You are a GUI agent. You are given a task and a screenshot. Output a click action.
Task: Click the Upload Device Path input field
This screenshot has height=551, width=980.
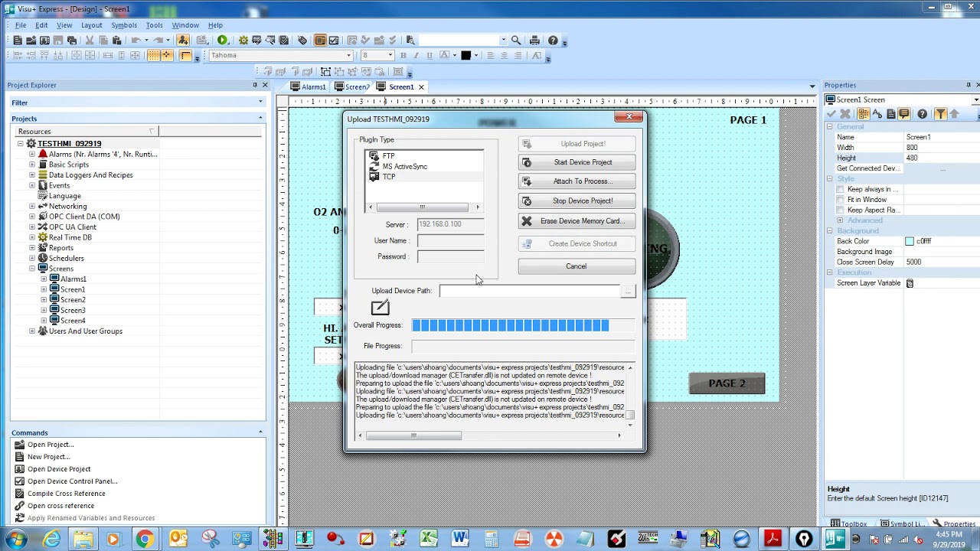[x=530, y=291]
